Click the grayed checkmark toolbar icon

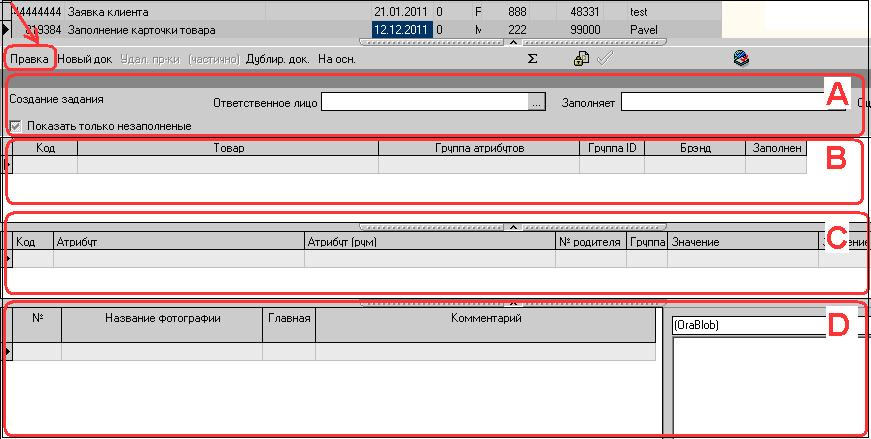604,58
